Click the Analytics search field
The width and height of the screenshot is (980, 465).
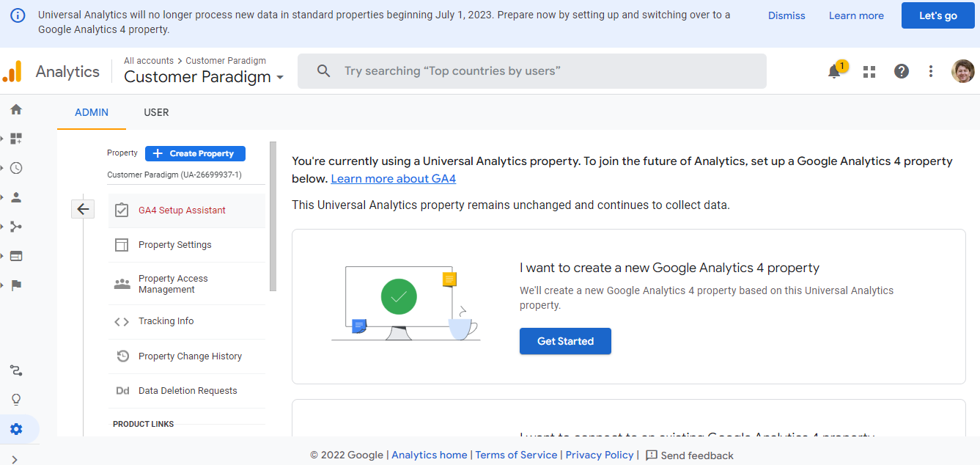[532, 71]
